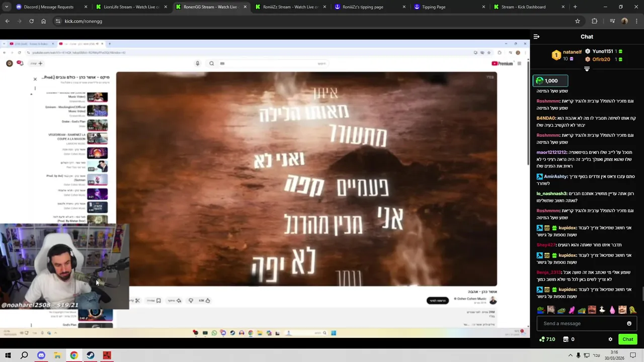Click the chat scrollbar thumb
This screenshot has width=644, height=362.
[642, 293]
